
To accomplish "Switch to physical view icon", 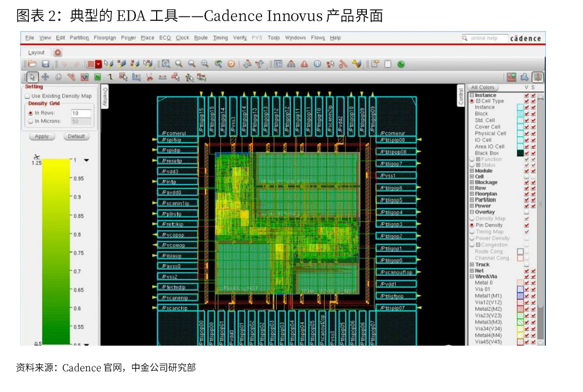I will [x=538, y=77].
